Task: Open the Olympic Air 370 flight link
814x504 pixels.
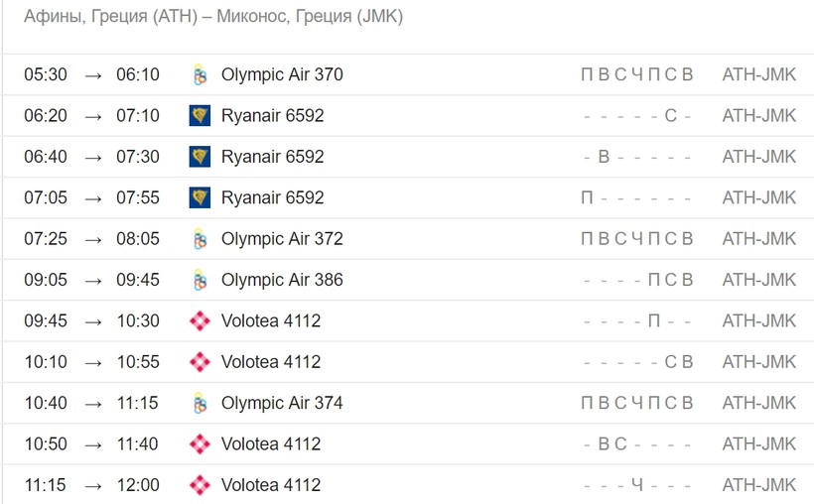Action: [x=282, y=74]
